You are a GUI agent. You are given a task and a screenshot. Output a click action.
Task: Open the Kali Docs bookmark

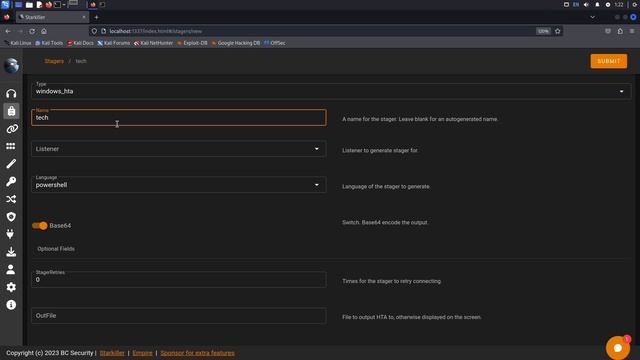(80, 43)
